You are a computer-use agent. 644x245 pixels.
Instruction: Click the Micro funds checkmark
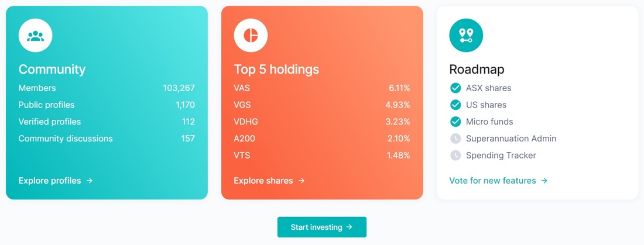pyautogui.click(x=455, y=122)
